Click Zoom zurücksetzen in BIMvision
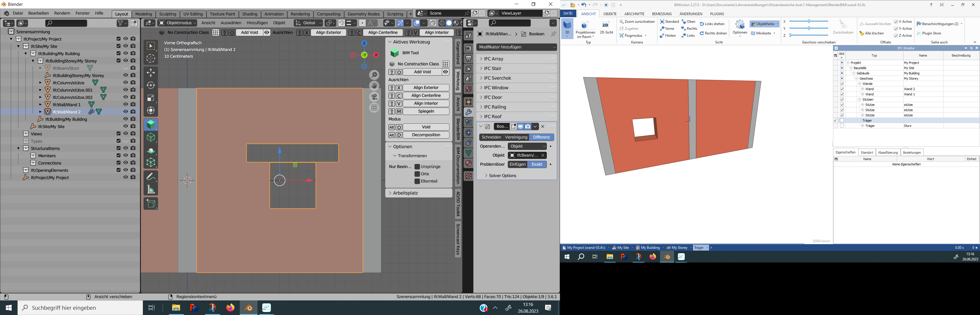980x315 pixels. click(x=637, y=22)
